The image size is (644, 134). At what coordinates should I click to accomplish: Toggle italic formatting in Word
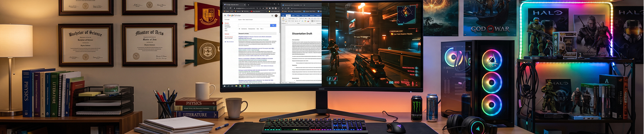click(291, 21)
